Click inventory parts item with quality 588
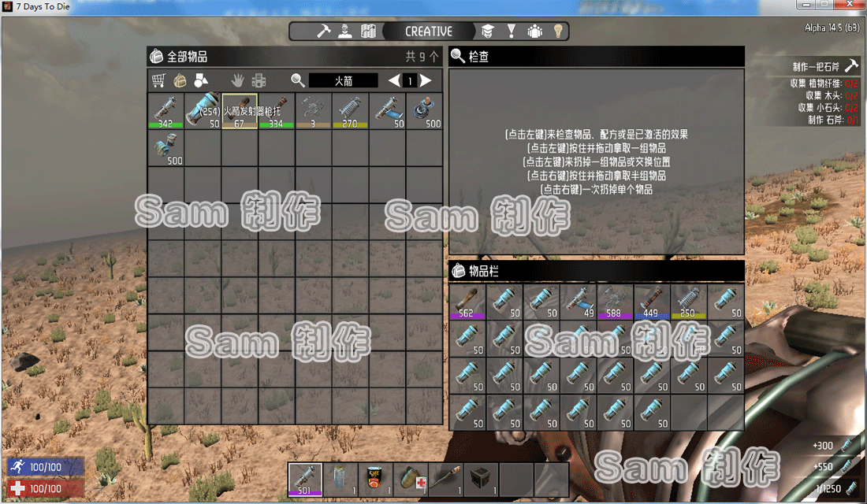The height and width of the screenshot is (504, 867). (x=615, y=301)
